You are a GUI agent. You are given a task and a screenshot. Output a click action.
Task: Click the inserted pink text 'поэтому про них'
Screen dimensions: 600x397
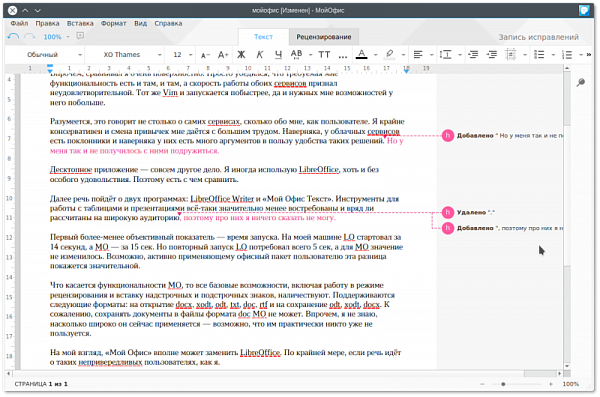pos(211,218)
